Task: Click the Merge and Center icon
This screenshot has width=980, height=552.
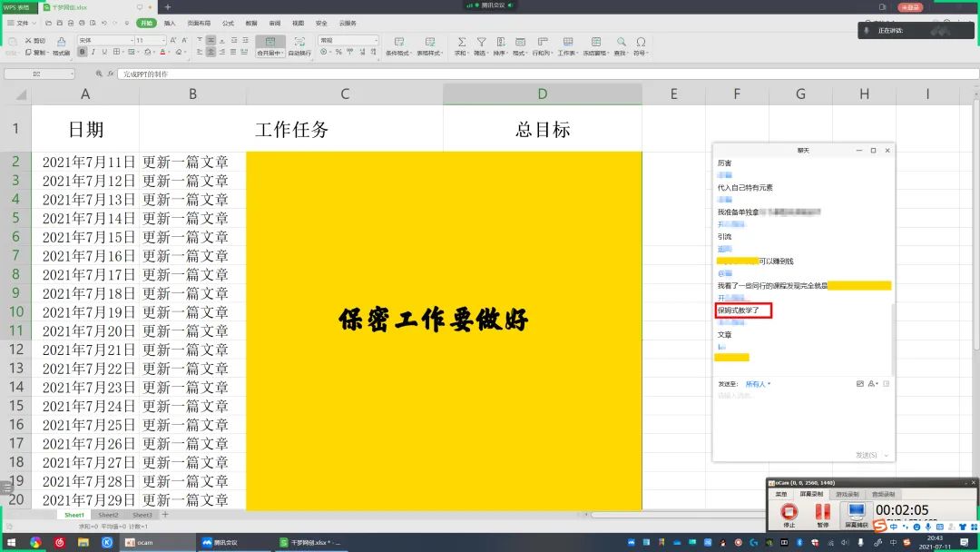Action: pyautogui.click(x=269, y=43)
